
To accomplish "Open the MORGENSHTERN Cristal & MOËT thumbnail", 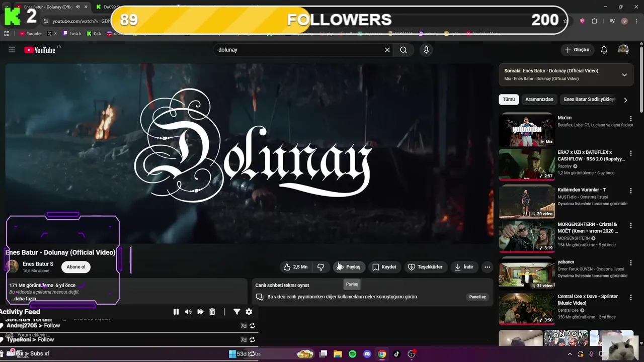I will pos(526,236).
